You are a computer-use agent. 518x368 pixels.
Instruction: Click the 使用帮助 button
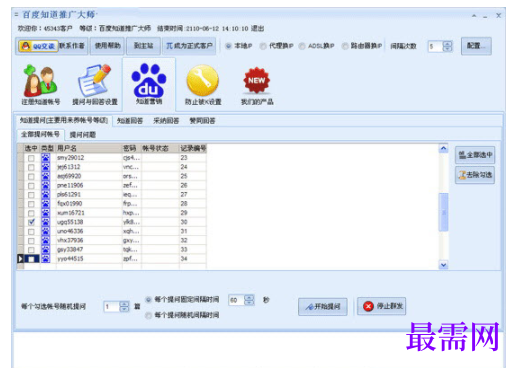point(107,46)
